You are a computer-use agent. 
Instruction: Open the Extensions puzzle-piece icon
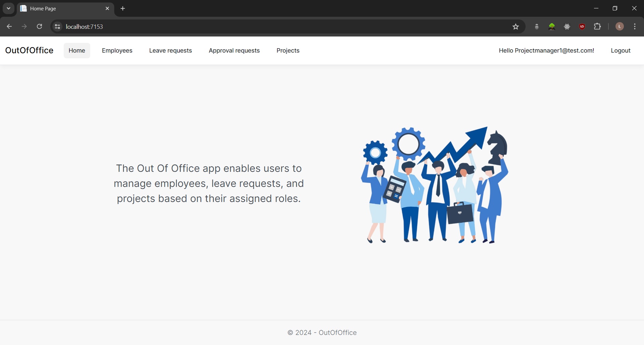pos(597,26)
